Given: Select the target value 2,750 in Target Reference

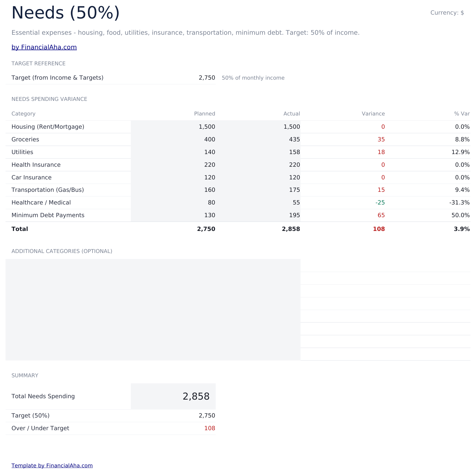Looking at the screenshot, I should pos(207,78).
